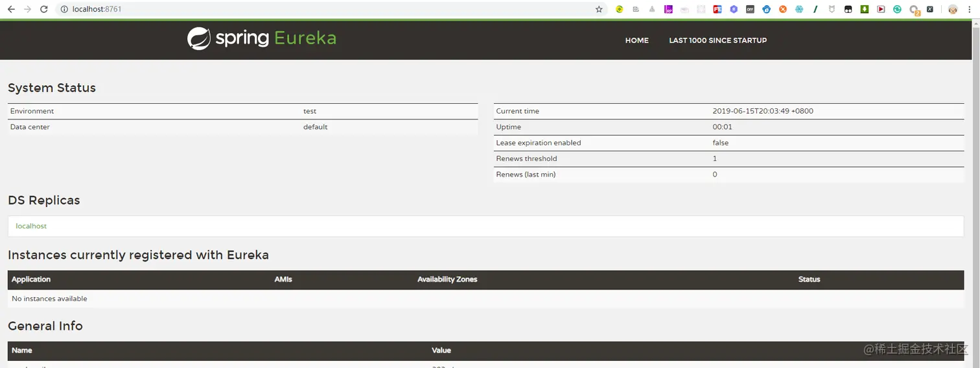This screenshot has width=980, height=368.
Task: Open the green download arrow extension
Action: [865, 9]
